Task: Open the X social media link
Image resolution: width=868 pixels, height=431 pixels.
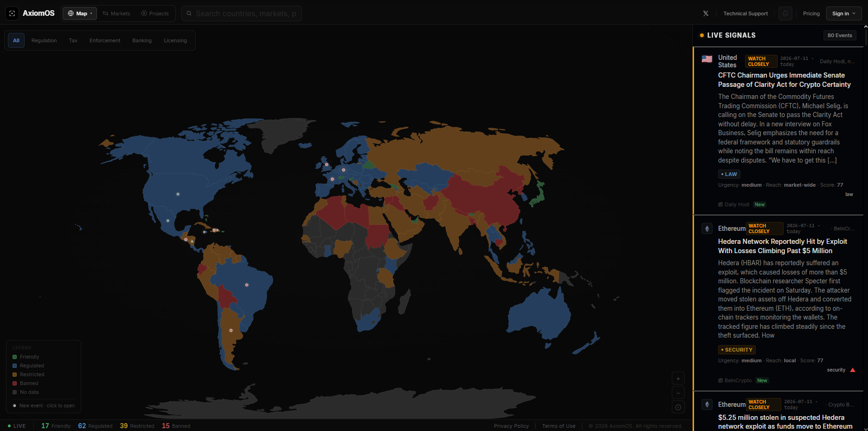Action: point(706,13)
